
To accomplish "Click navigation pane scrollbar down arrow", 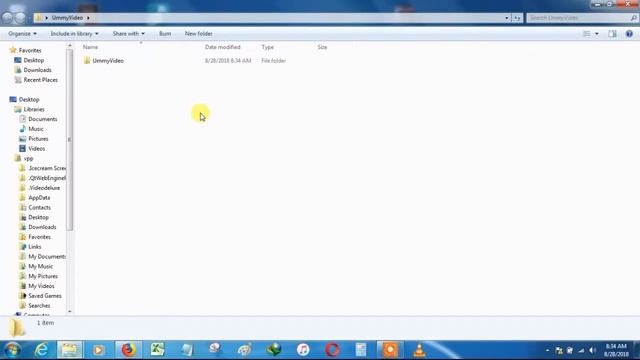I will point(69,311).
